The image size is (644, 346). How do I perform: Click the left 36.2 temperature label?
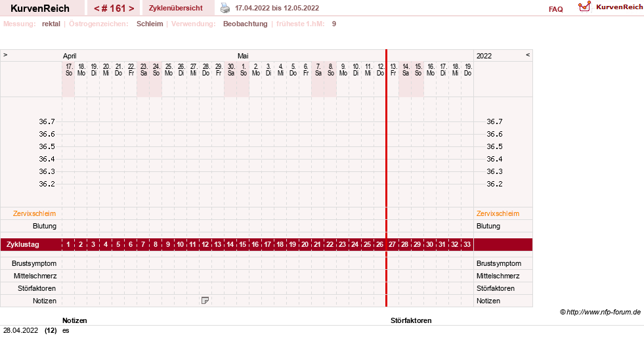[47, 184]
